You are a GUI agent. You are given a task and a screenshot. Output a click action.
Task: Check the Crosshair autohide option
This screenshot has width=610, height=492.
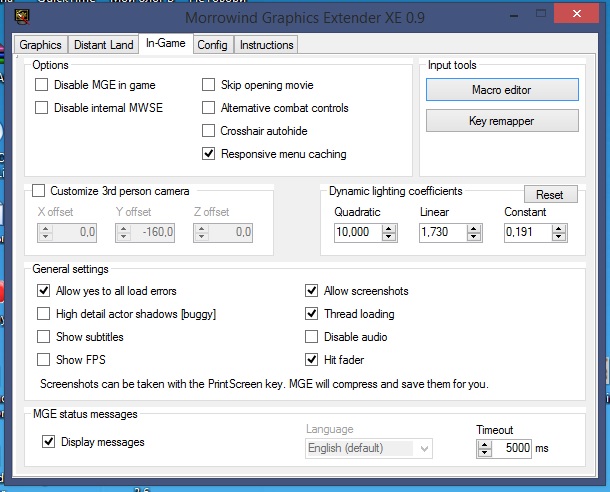click(209, 130)
